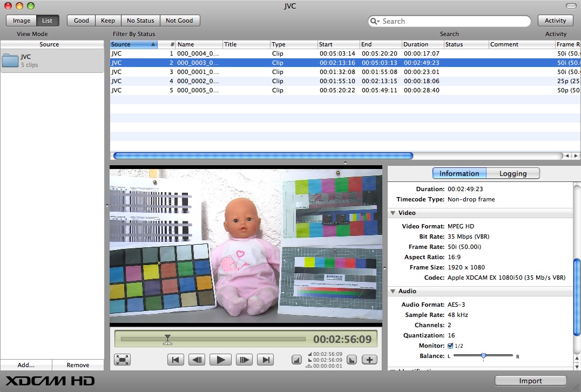
Task: Sort by Type column header
Action: pyautogui.click(x=293, y=44)
